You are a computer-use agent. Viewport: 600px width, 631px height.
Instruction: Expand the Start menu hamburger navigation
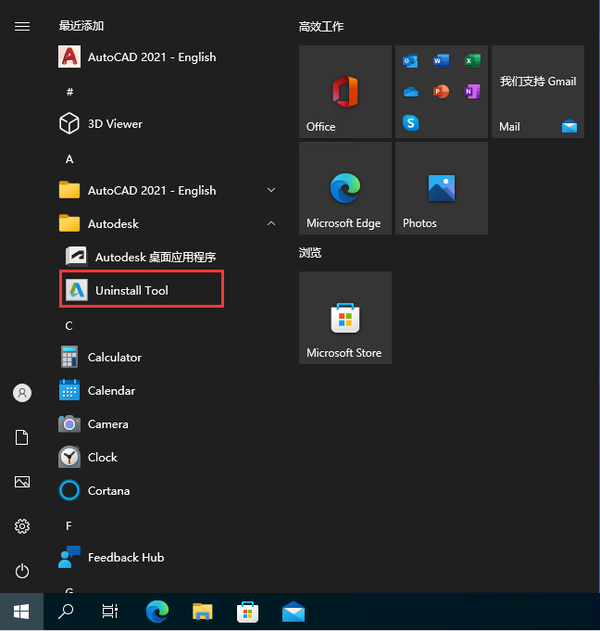(x=22, y=27)
